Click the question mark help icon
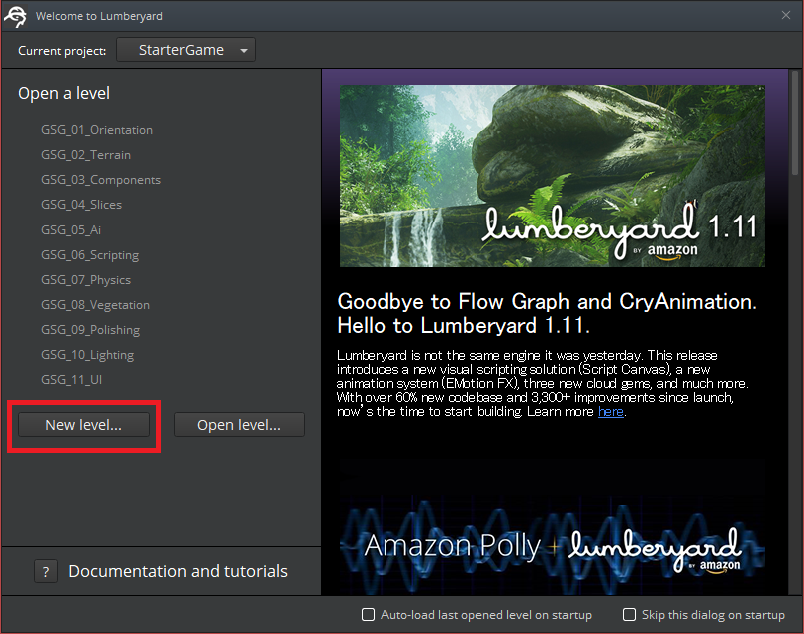This screenshot has width=804, height=634. 46,571
